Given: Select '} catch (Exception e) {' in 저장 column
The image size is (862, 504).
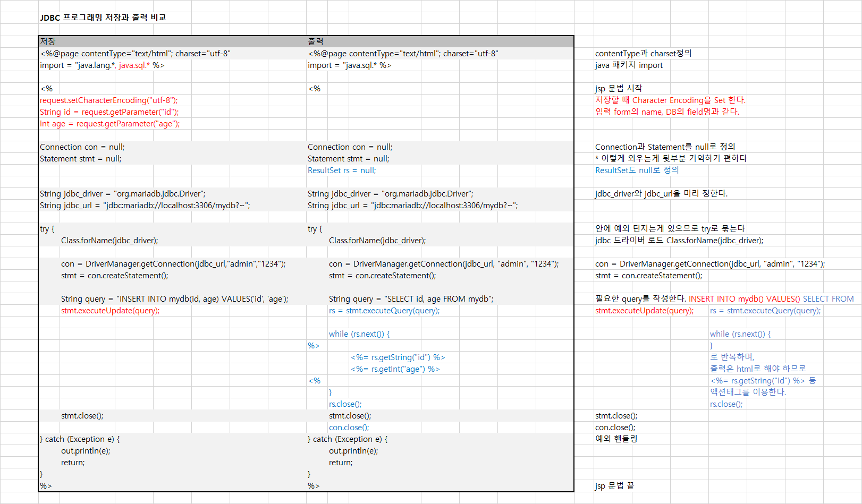Looking at the screenshot, I should coord(80,439).
